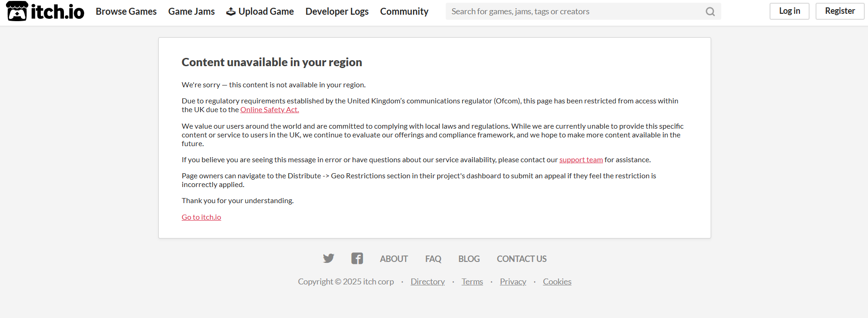
Task: Open the Facebook icon link in footer
Action: tap(357, 258)
